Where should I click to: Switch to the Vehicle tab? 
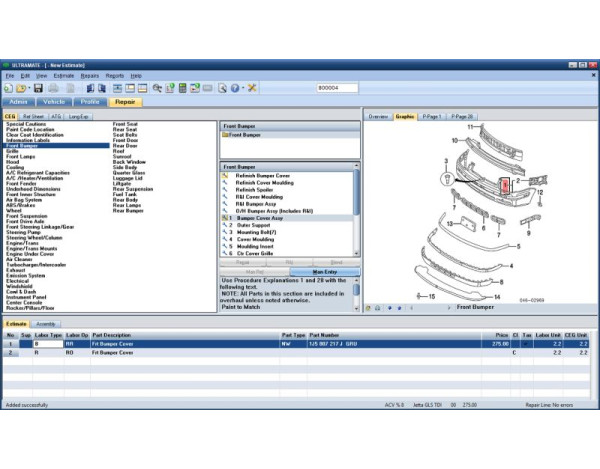[x=54, y=102]
